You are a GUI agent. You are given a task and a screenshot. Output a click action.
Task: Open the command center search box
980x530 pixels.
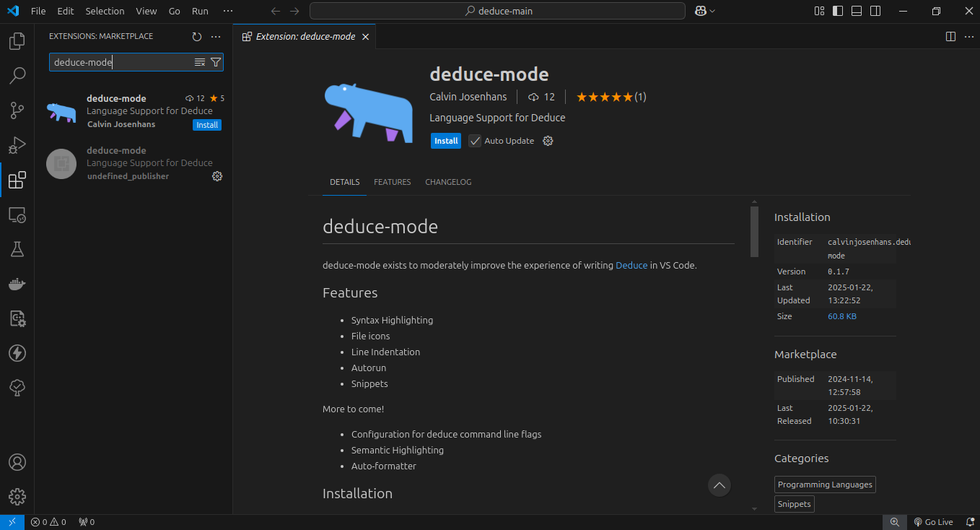[x=497, y=11]
